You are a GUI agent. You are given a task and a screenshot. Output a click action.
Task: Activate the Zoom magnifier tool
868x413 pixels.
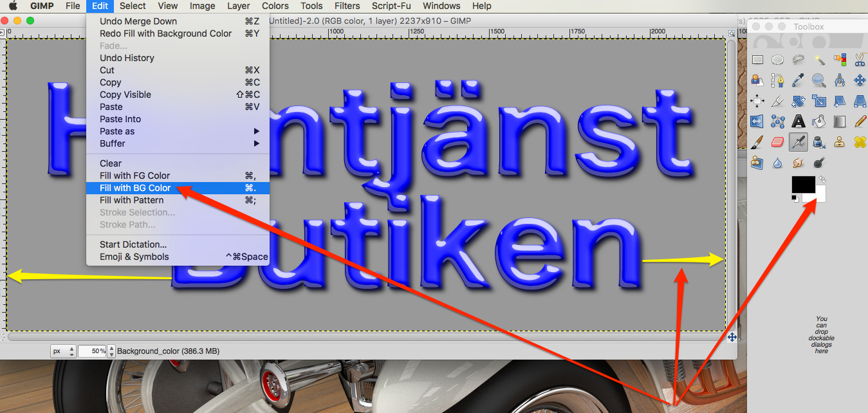[818, 80]
